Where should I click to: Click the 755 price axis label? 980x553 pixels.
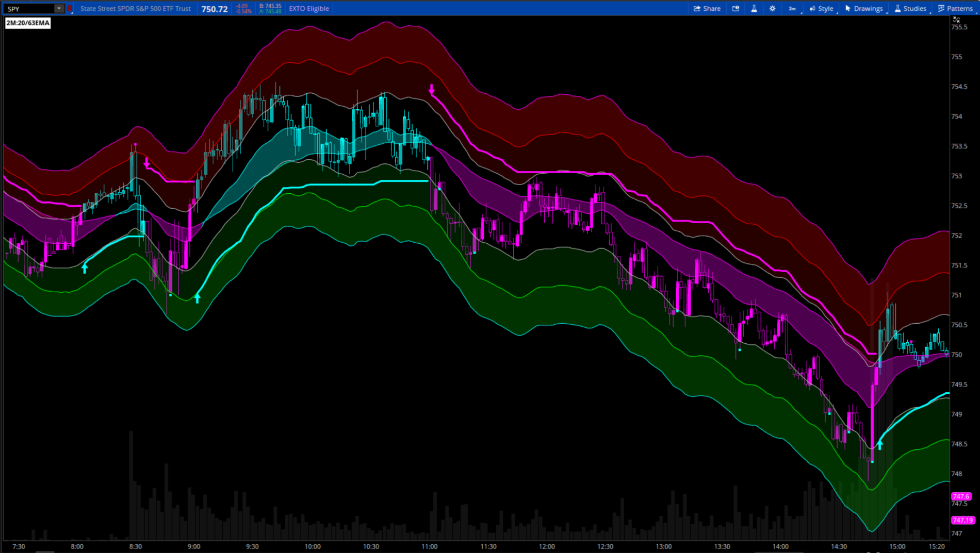956,57
